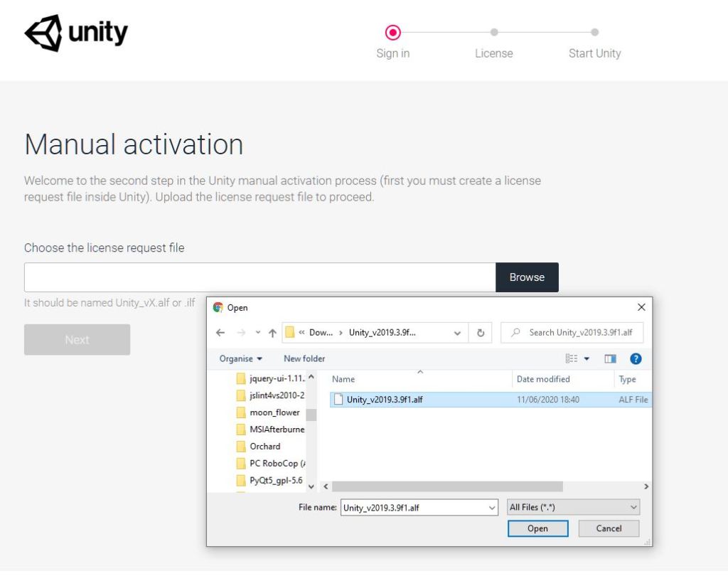Close the Open dialog
The width and height of the screenshot is (728, 576).
coord(642,307)
